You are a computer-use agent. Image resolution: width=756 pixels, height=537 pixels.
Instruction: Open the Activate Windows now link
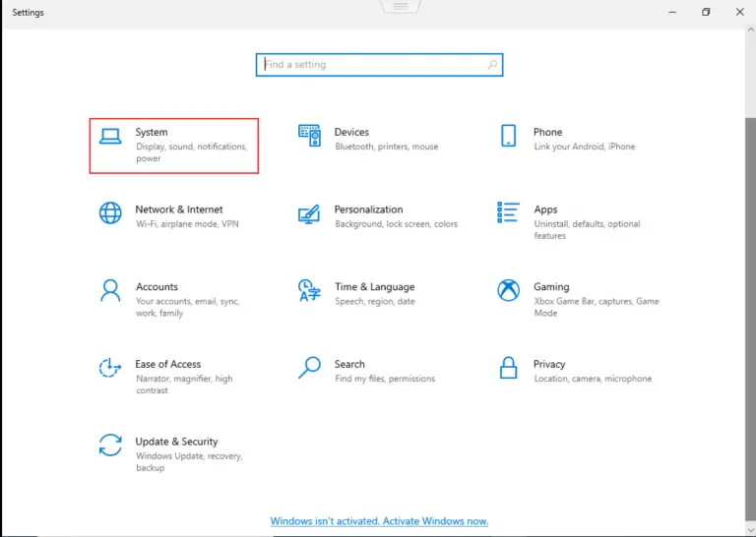pos(379,521)
